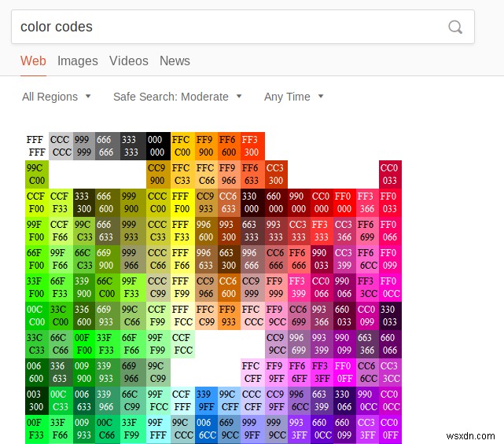Image resolution: width=504 pixels, height=444 pixels.
Task: Click the CC99CC lilac swatch
Action: click(x=276, y=343)
